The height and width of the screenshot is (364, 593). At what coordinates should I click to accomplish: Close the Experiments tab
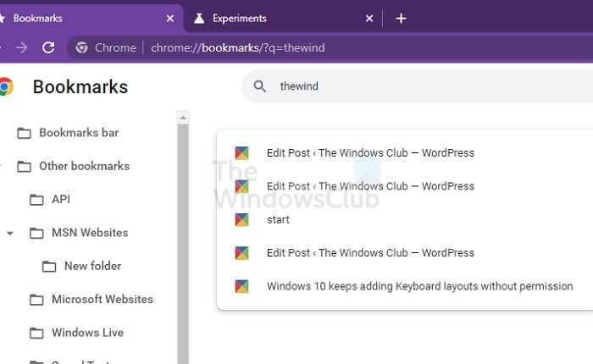369,18
